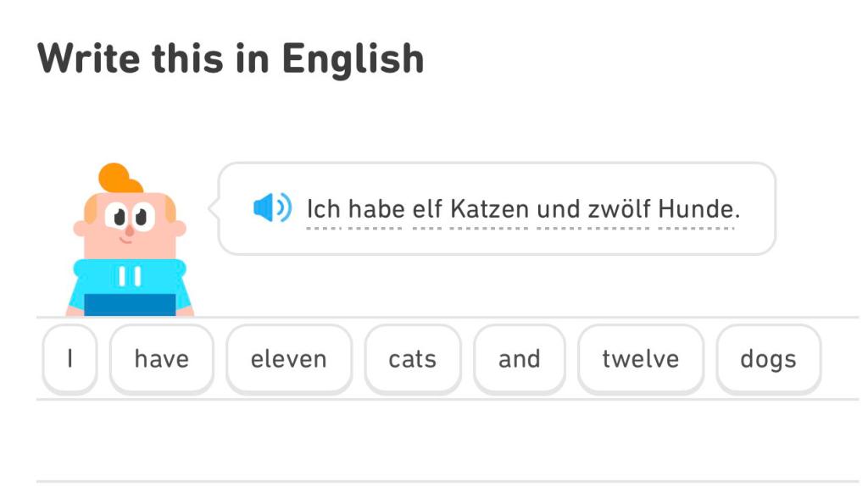Screen dimensions: 868x487
Task: Show the hint for "Katzen"
Action: pyautogui.click(x=491, y=208)
